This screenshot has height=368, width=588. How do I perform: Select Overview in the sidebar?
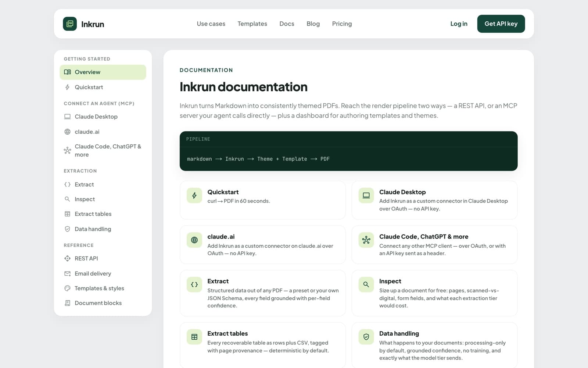pyautogui.click(x=103, y=72)
